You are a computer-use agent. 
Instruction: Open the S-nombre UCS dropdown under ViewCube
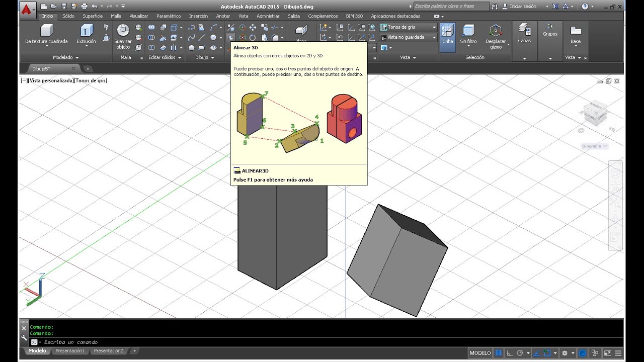point(595,146)
